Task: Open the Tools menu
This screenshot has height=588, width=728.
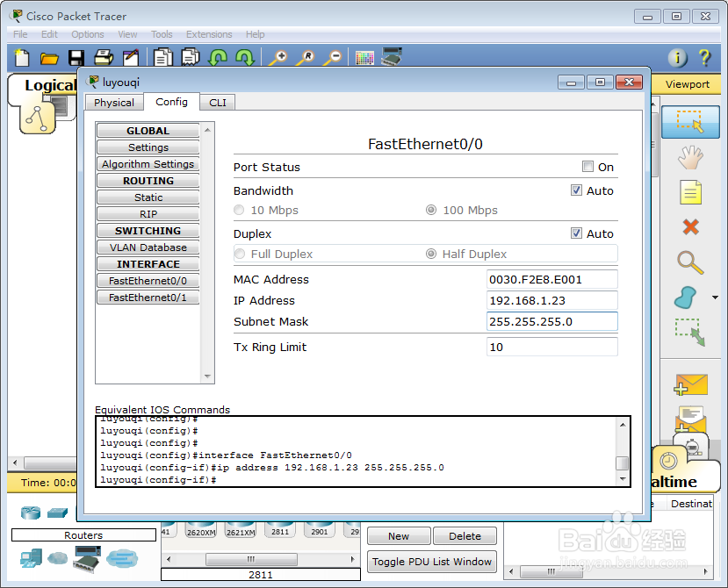Action: pyautogui.click(x=162, y=34)
